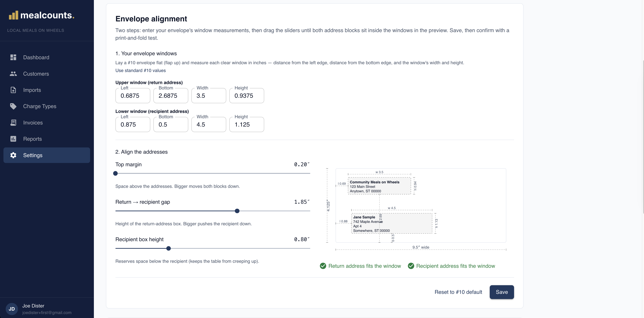
Task: Focus the Lower window Left field
Action: click(133, 124)
